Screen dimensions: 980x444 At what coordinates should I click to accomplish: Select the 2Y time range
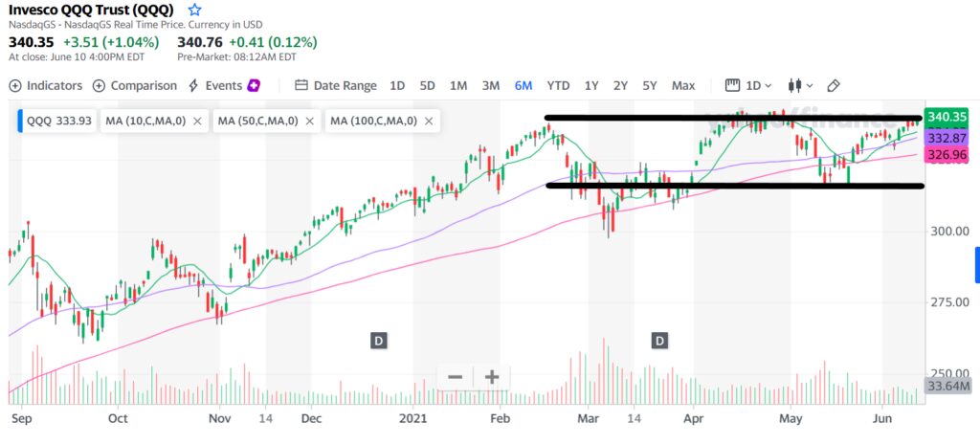[x=620, y=86]
